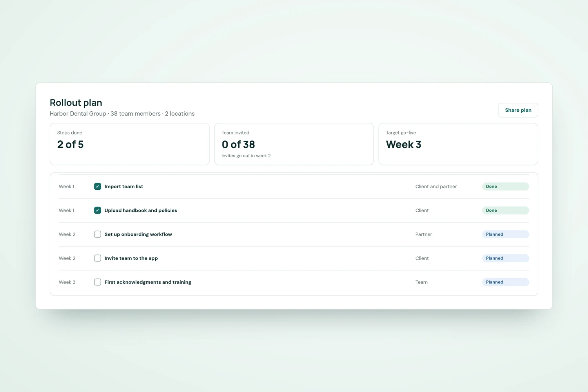588x392 pixels.
Task: Tick the Invite team to the app checkbox
Action: click(x=98, y=258)
